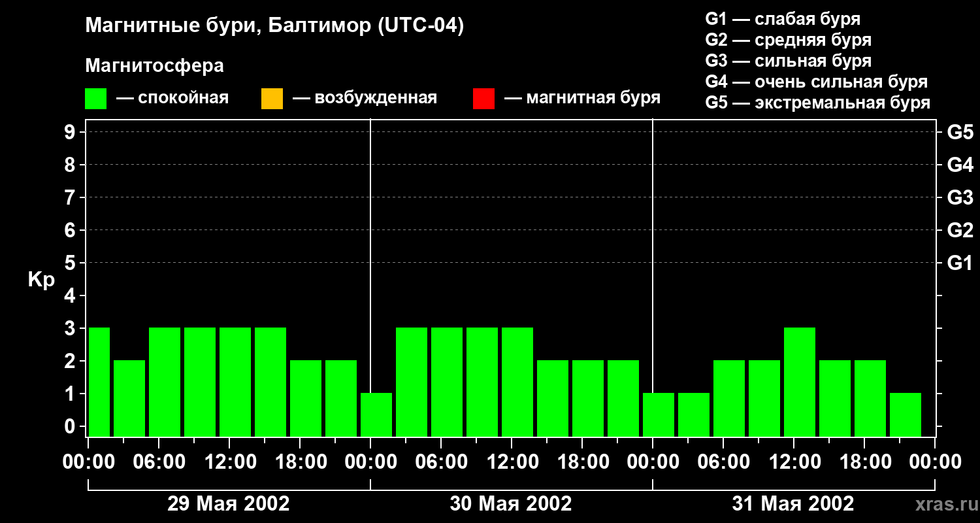Click the Kp axis title

coord(41,280)
